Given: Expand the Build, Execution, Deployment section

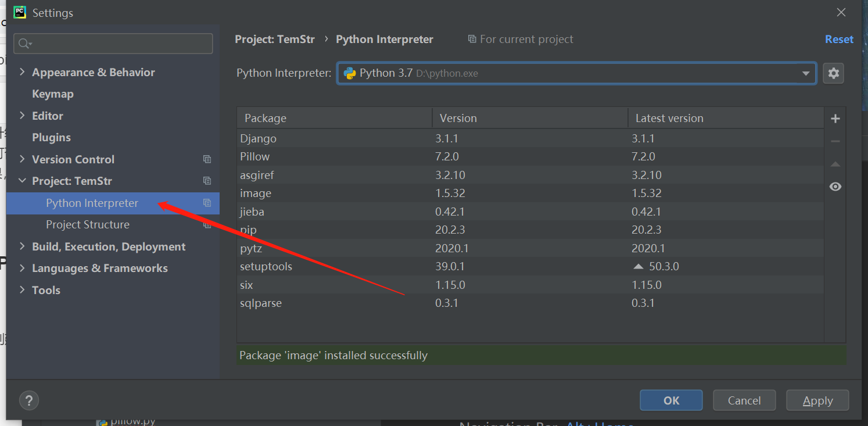Looking at the screenshot, I should click(22, 246).
